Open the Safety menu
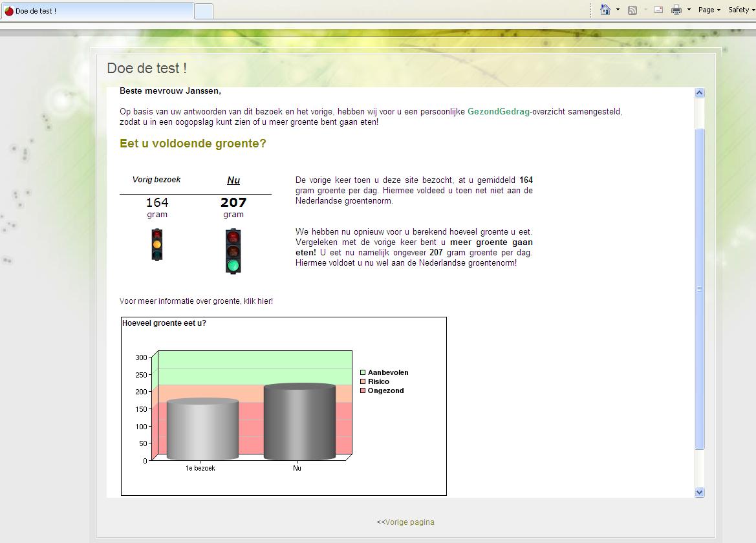756x543 pixels. point(740,10)
